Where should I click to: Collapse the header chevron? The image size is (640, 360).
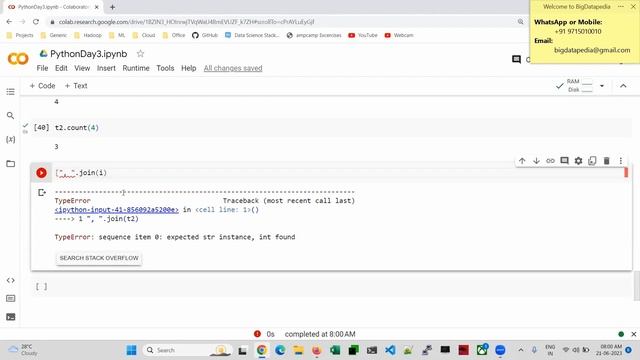(623, 86)
